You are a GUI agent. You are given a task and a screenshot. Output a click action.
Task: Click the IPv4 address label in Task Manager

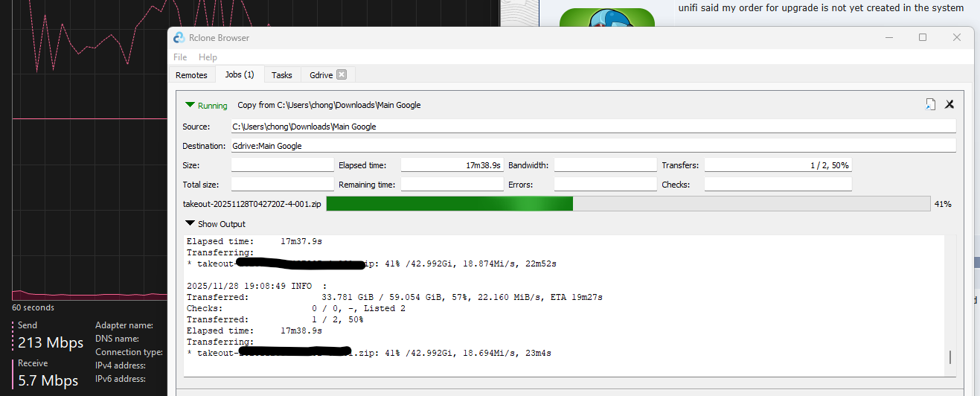[x=121, y=365]
